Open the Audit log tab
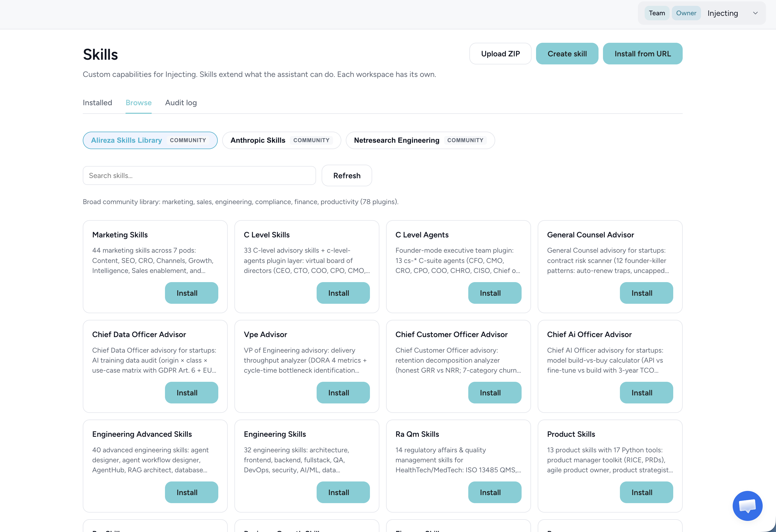This screenshot has height=532, width=776. coord(181,102)
